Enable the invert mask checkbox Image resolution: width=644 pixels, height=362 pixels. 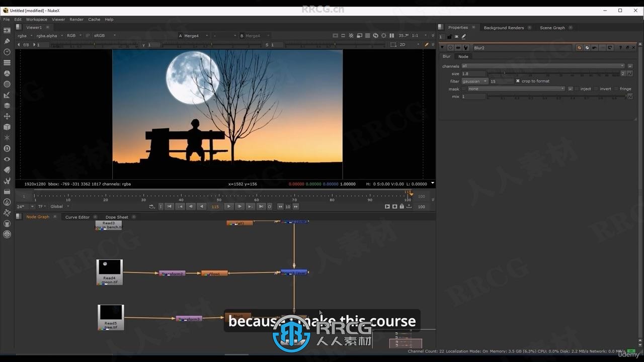tap(596, 89)
